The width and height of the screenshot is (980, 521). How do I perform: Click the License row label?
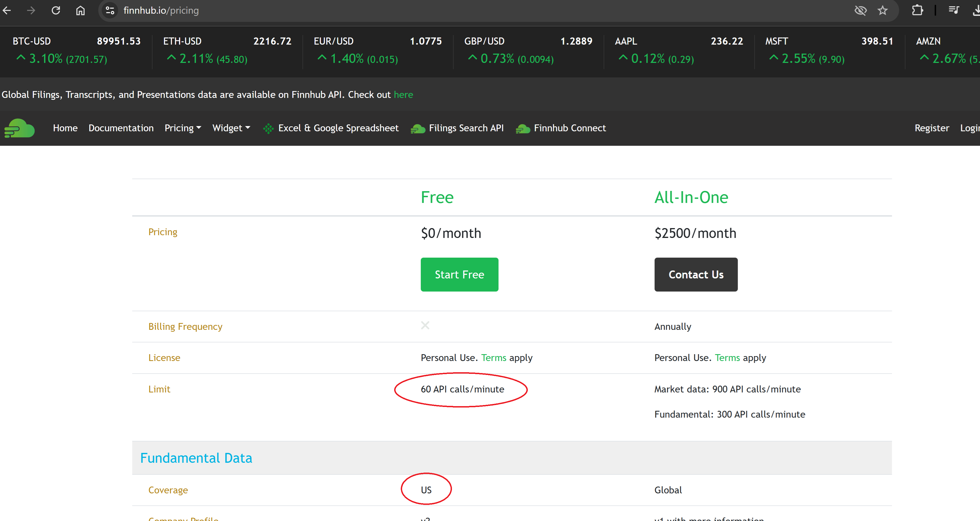[x=164, y=358]
